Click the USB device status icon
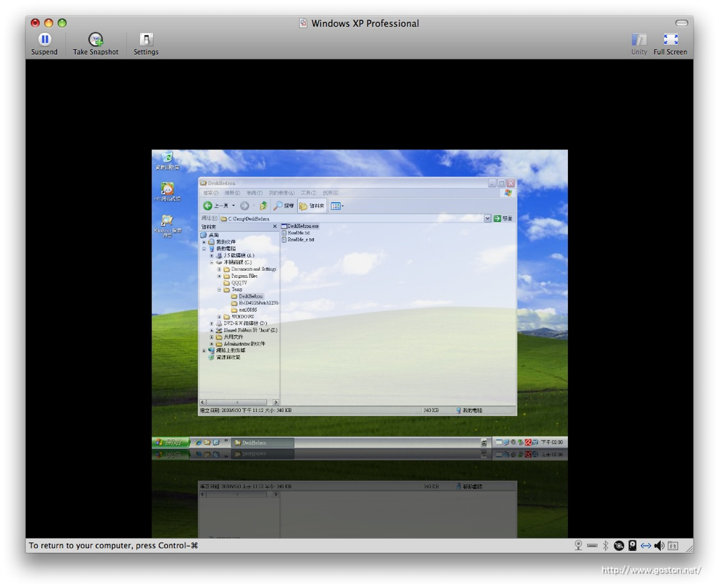 pyautogui.click(x=592, y=545)
